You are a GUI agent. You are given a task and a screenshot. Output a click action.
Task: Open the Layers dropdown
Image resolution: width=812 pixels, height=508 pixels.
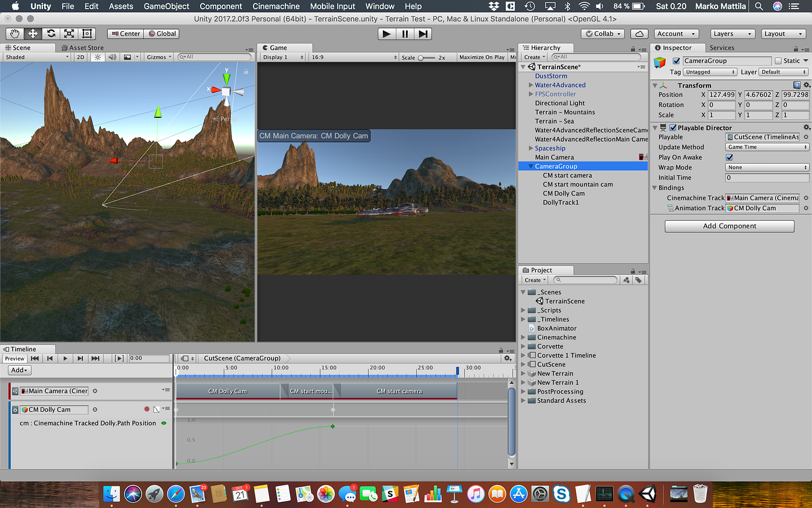(733, 34)
